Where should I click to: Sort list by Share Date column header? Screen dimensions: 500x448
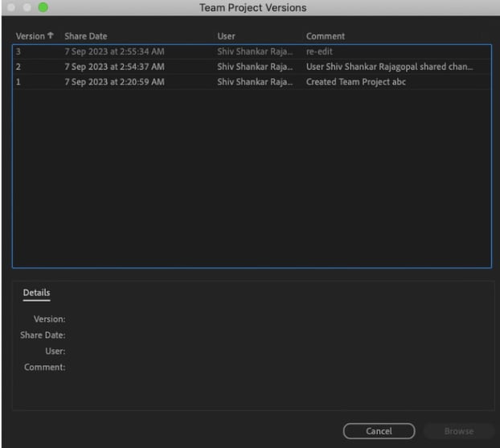[86, 36]
